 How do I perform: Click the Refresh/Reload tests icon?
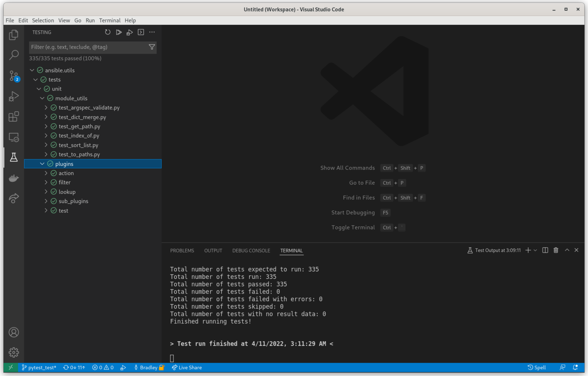(108, 32)
